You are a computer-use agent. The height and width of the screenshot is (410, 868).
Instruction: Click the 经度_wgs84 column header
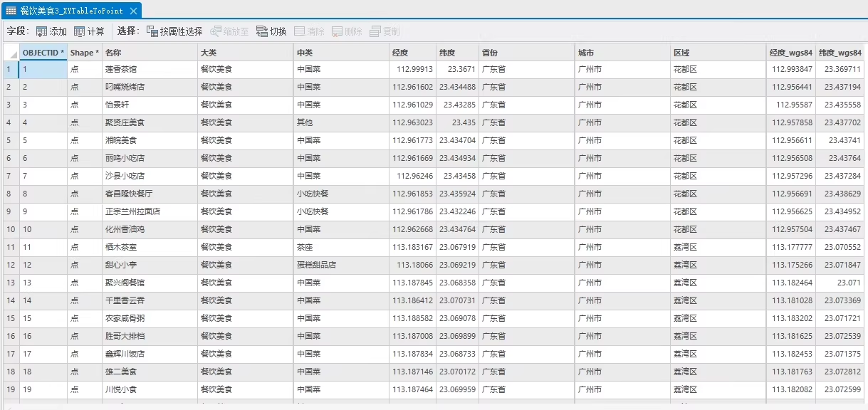pos(790,53)
